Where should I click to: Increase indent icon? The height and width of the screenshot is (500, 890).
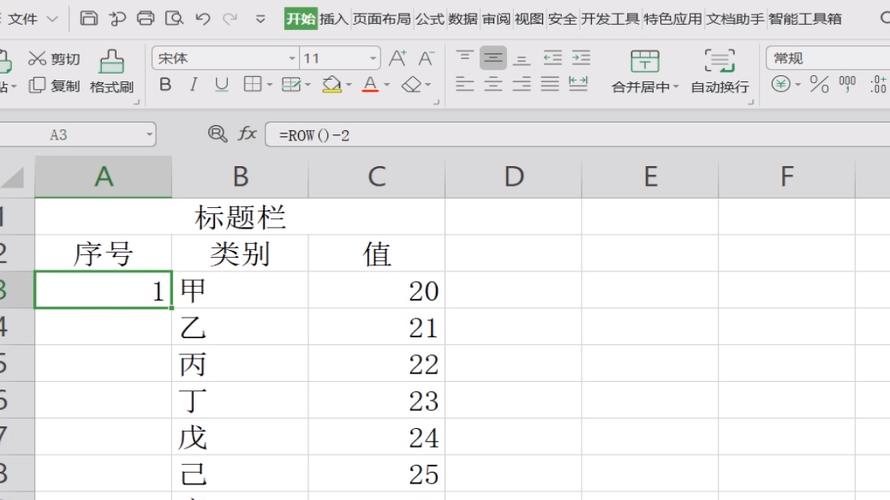tap(581, 57)
